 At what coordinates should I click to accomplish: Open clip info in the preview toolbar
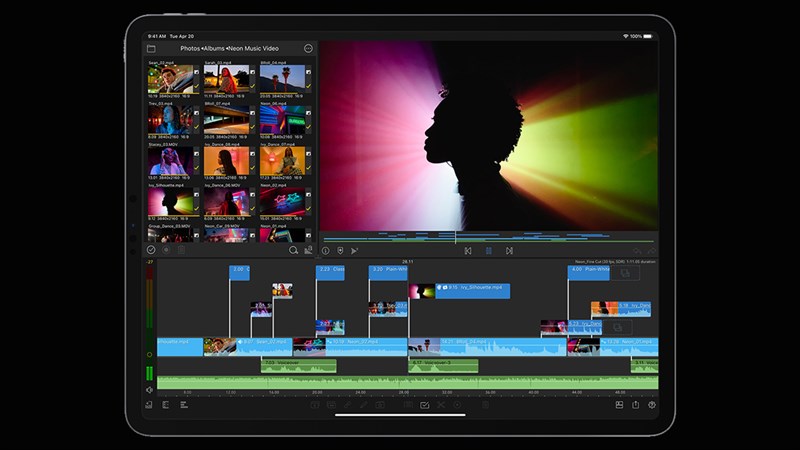[x=326, y=251]
